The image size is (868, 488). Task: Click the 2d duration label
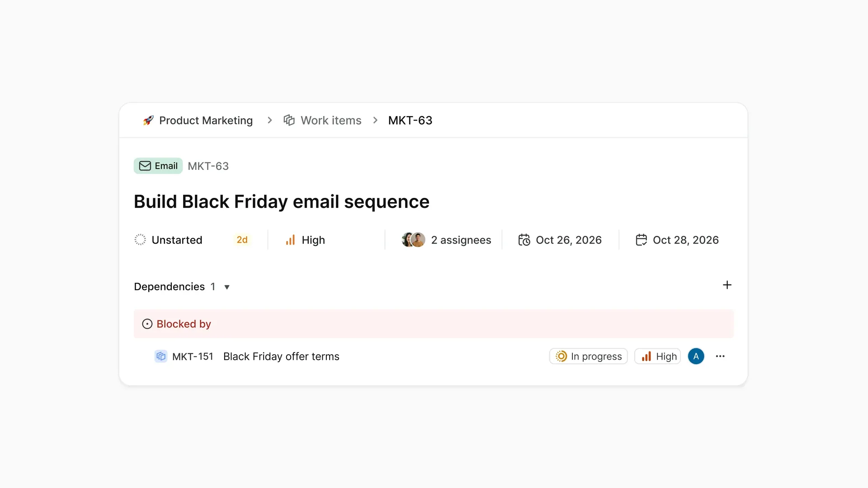coord(242,240)
